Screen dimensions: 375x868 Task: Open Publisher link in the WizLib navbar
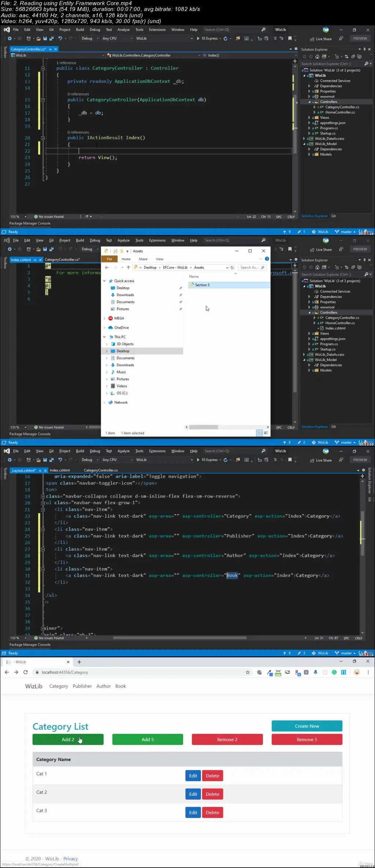coord(82,686)
